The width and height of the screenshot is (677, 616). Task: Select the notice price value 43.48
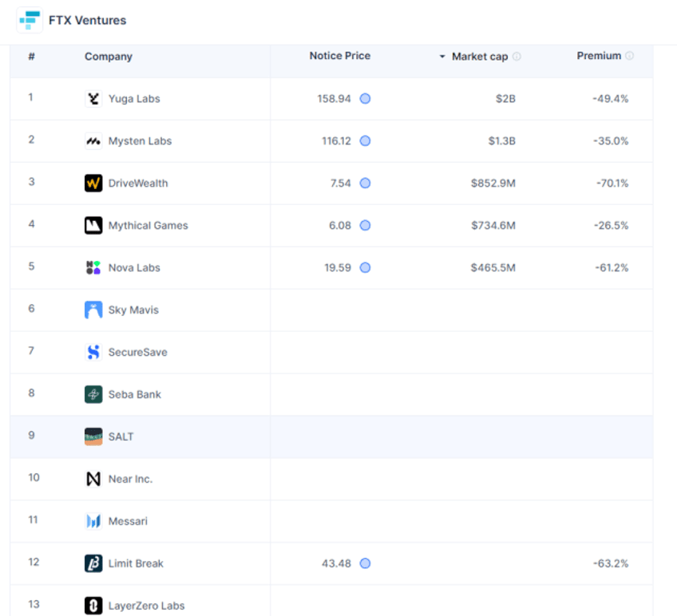(336, 563)
